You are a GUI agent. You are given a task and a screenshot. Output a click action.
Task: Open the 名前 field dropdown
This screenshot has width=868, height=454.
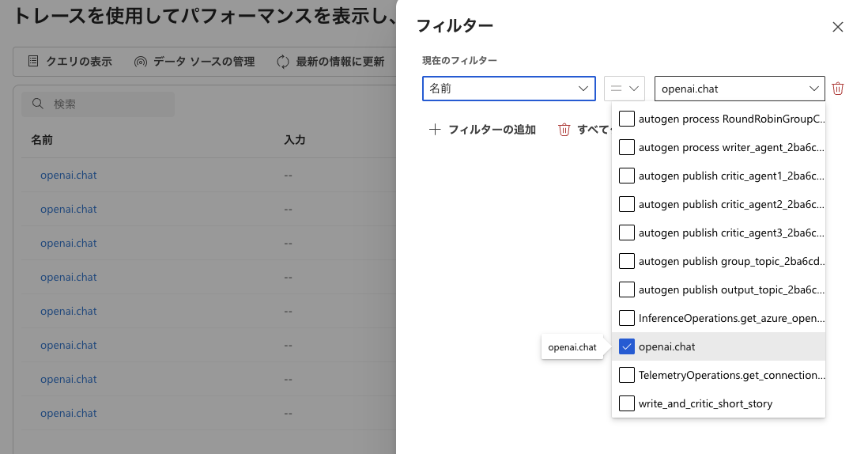point(508,89)
